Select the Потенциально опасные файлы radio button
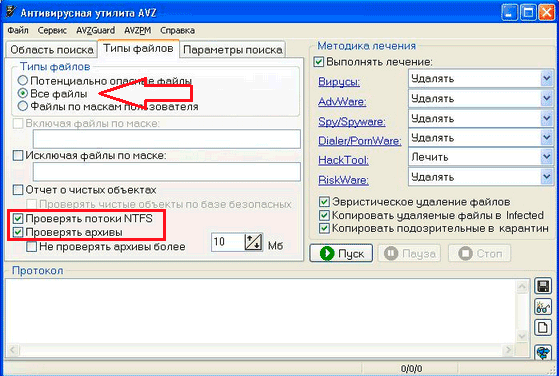This screenshot has height=376, width=559. click(22, 81)
